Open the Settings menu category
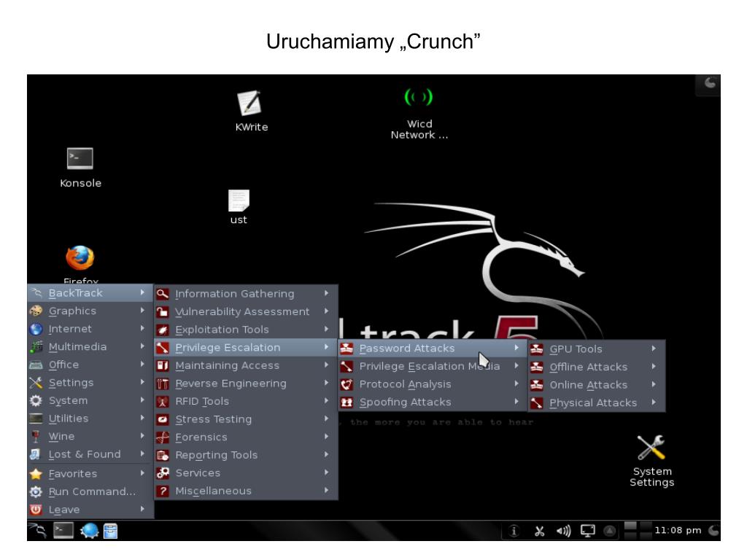The width and height of the screenshot is (747, 560). 90,383
